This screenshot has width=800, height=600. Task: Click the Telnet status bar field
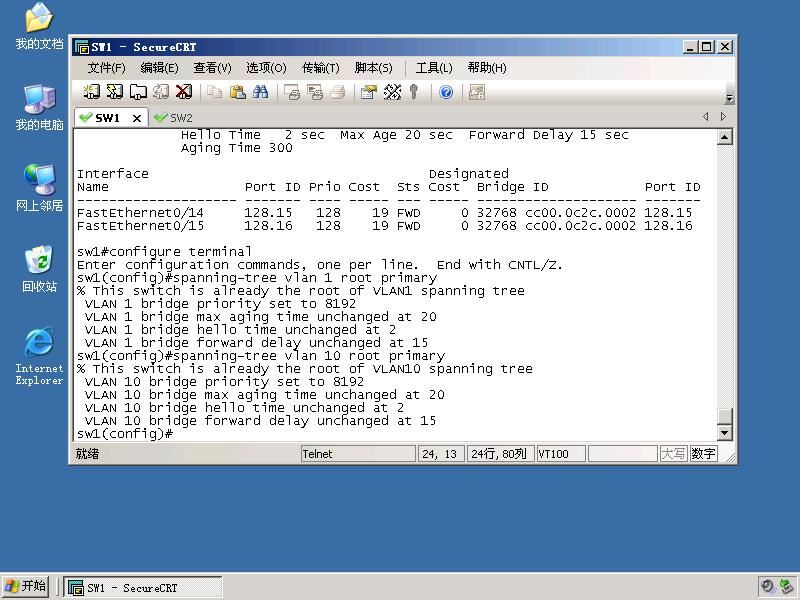pyautogui.click(x=358, y=454)
